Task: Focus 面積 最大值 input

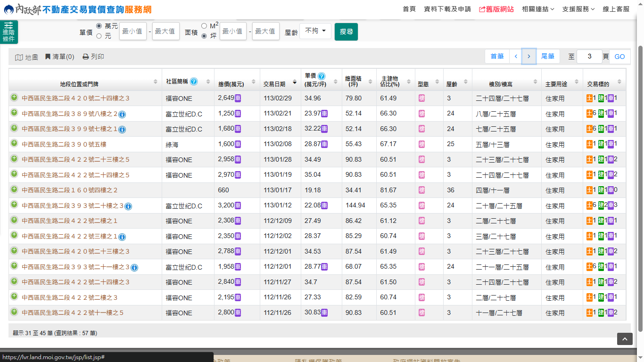Action: point(265,31)
